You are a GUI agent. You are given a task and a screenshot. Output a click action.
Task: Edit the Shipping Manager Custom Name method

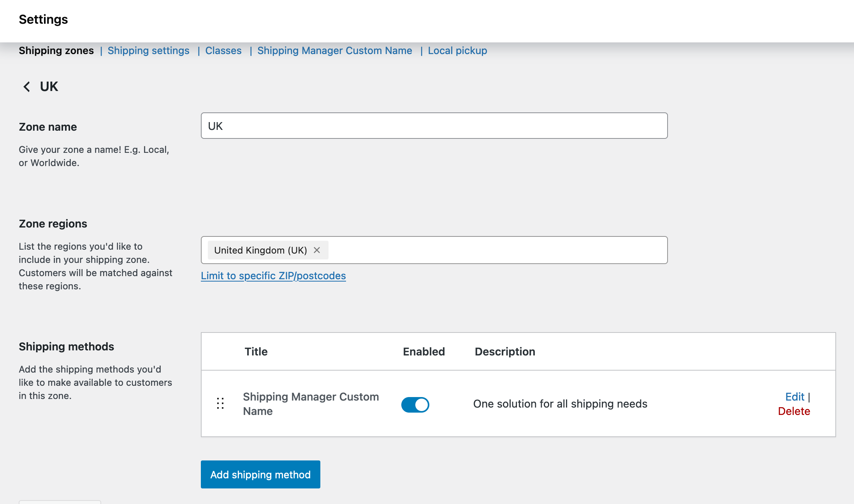(794, 397)
